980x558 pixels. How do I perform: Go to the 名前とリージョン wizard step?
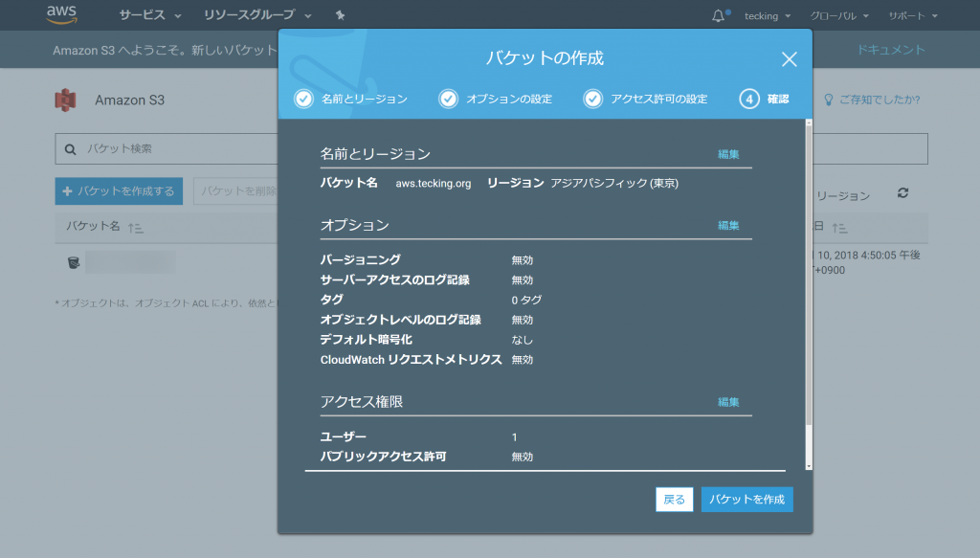pyautogui.click(x=365, y=99)
